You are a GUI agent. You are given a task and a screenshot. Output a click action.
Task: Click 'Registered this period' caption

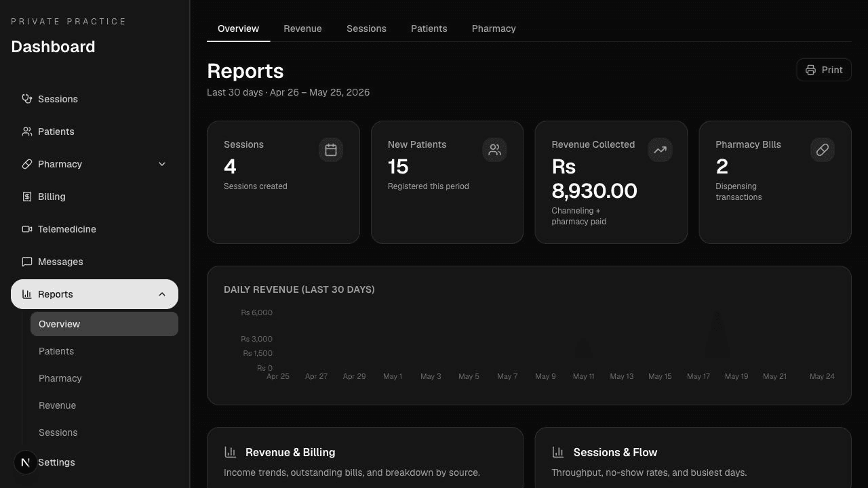(428, 186)
